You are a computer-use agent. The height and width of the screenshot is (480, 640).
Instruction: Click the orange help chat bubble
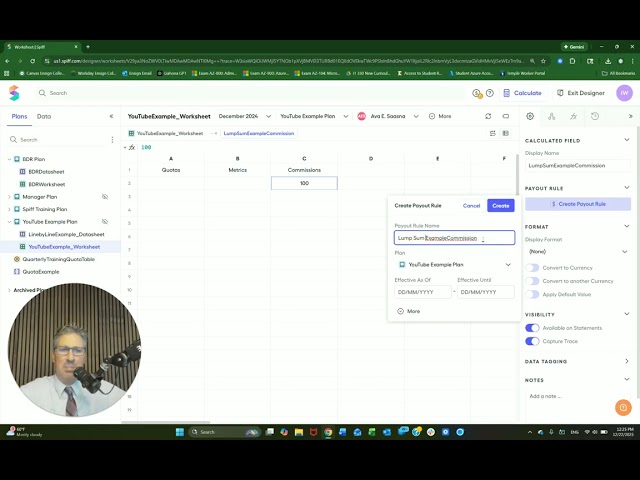click(x=623, y=407)
